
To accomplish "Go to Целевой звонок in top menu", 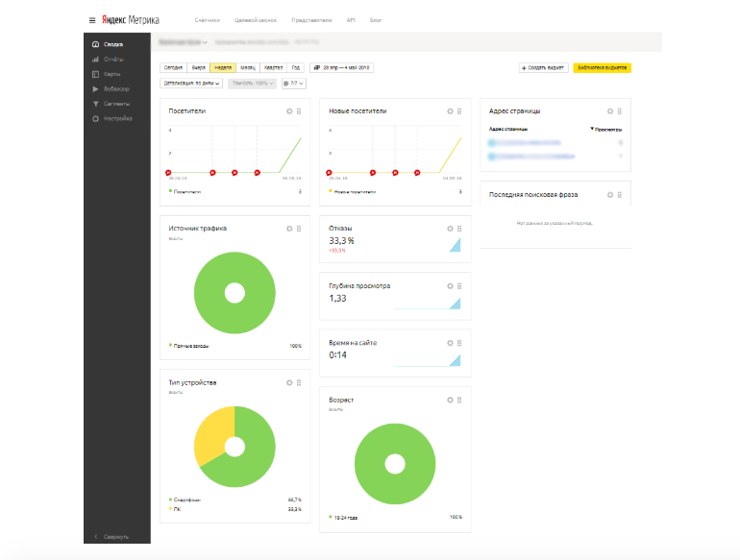I will (256, 19).
